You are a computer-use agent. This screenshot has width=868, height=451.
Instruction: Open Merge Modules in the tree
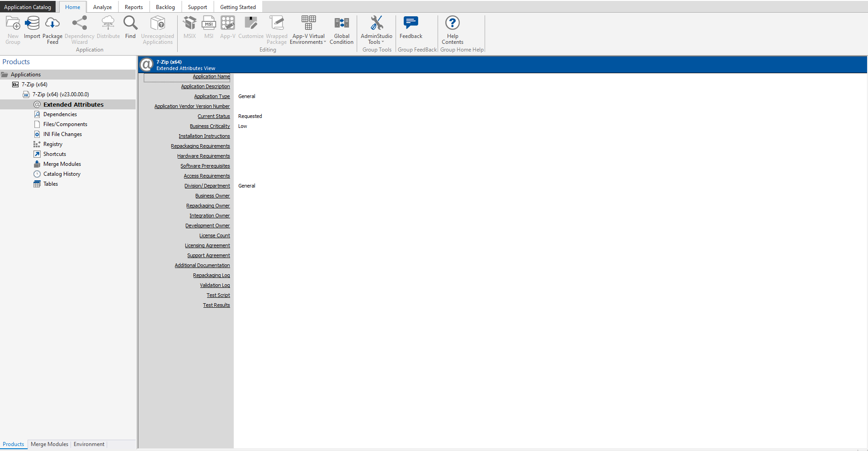tap(62, 164)
